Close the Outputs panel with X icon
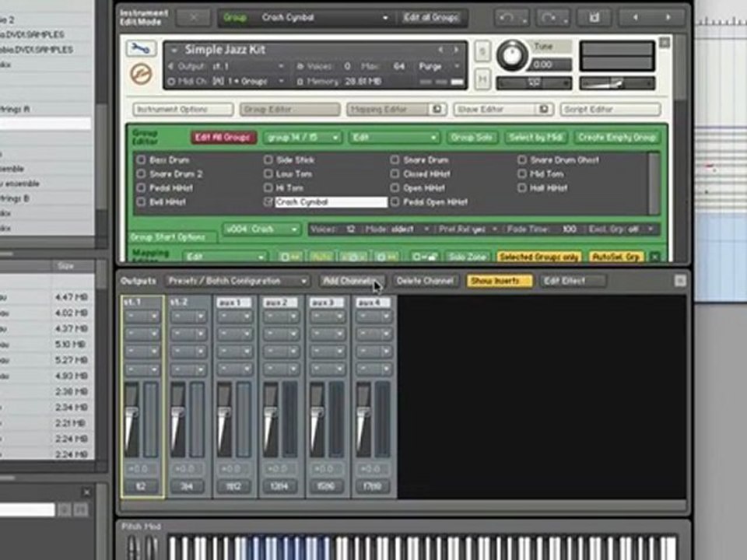 pyautogui.click(x=680, y=281)
